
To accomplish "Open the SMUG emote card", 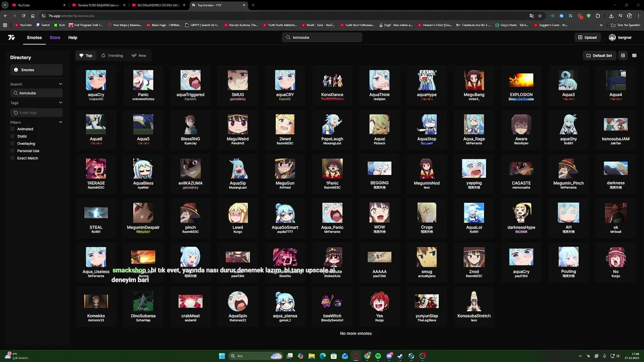I will coord(237,84).
